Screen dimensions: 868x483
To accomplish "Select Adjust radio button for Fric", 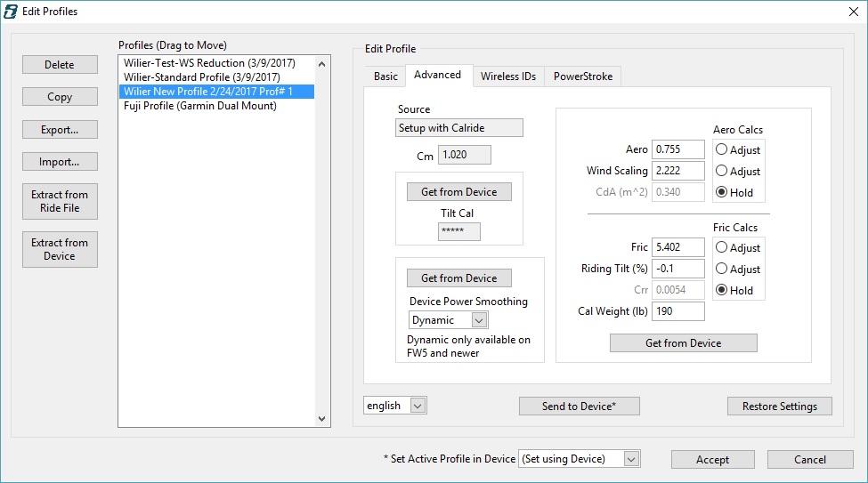I will pos(722,247).
